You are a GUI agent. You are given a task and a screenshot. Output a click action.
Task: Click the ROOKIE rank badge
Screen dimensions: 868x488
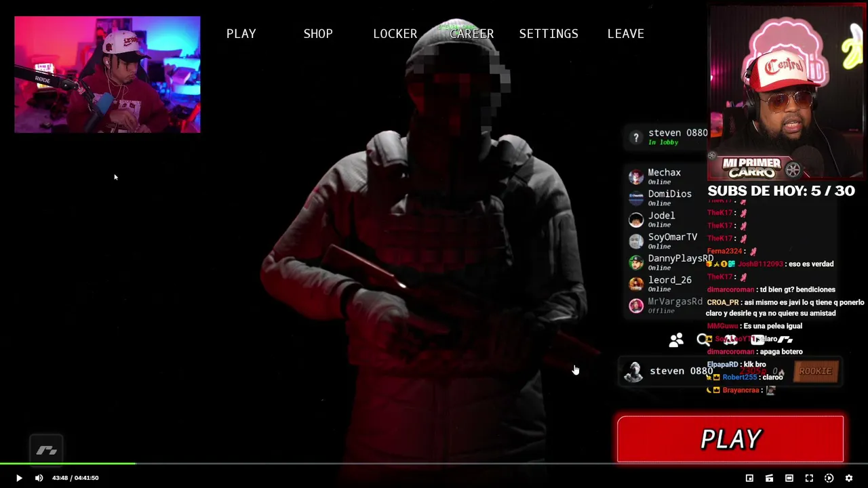(x=815, y=371)
